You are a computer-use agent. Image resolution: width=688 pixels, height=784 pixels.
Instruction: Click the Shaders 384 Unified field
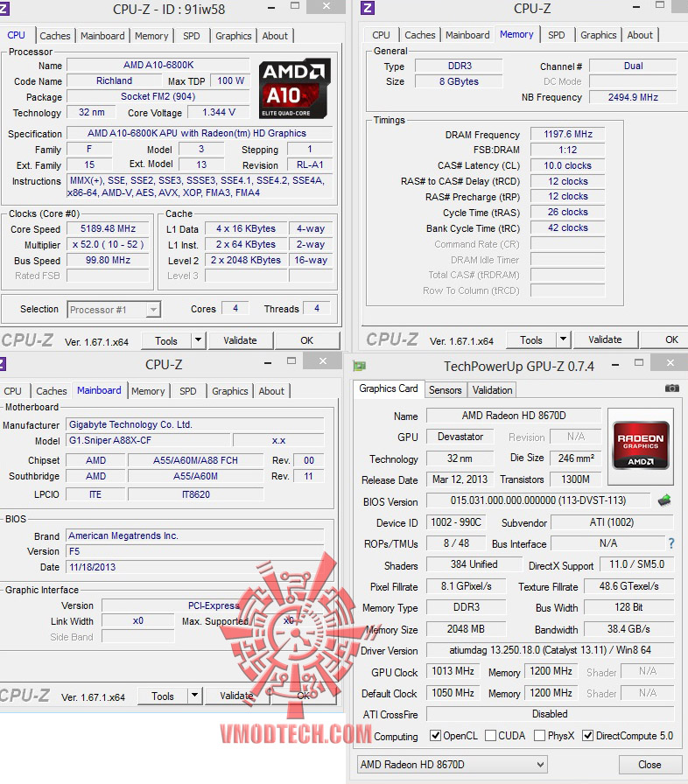tap(474, 564)
